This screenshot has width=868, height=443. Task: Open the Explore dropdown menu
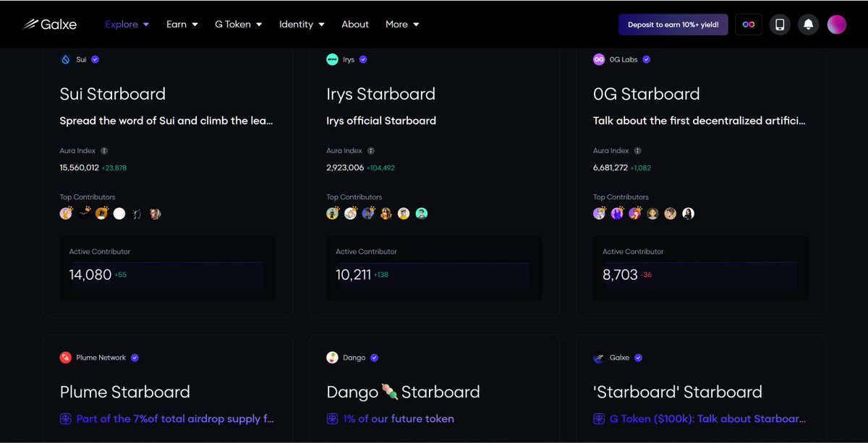pyautogui.click(x=127, y=24)
